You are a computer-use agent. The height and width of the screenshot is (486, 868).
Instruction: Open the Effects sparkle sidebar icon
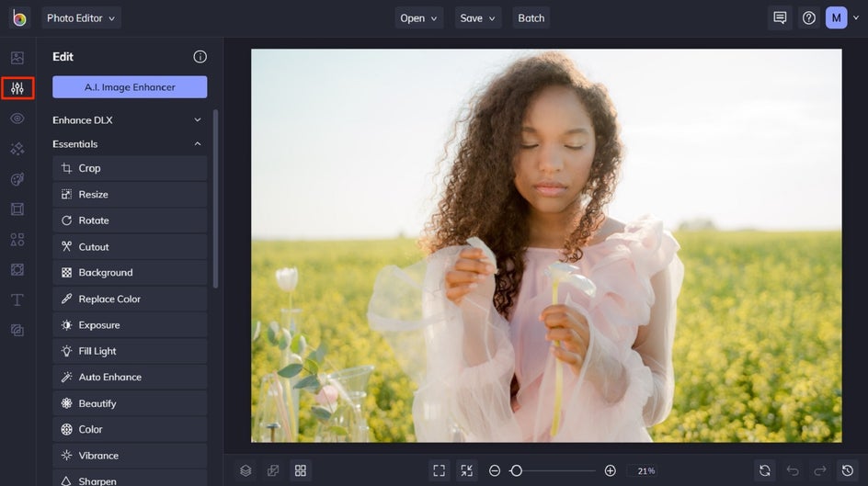pyautogui.click(x=17, y=149)
